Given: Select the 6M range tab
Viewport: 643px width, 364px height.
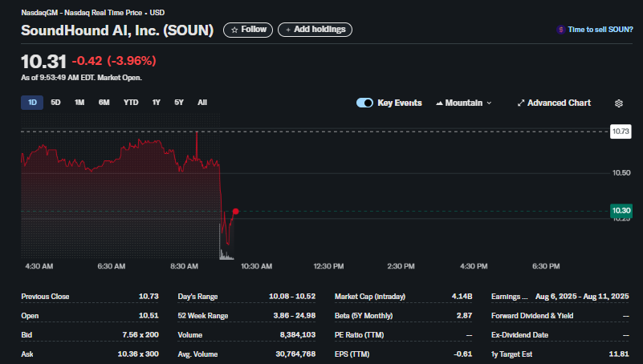Looking at the screenshot, I should (104, 103).
